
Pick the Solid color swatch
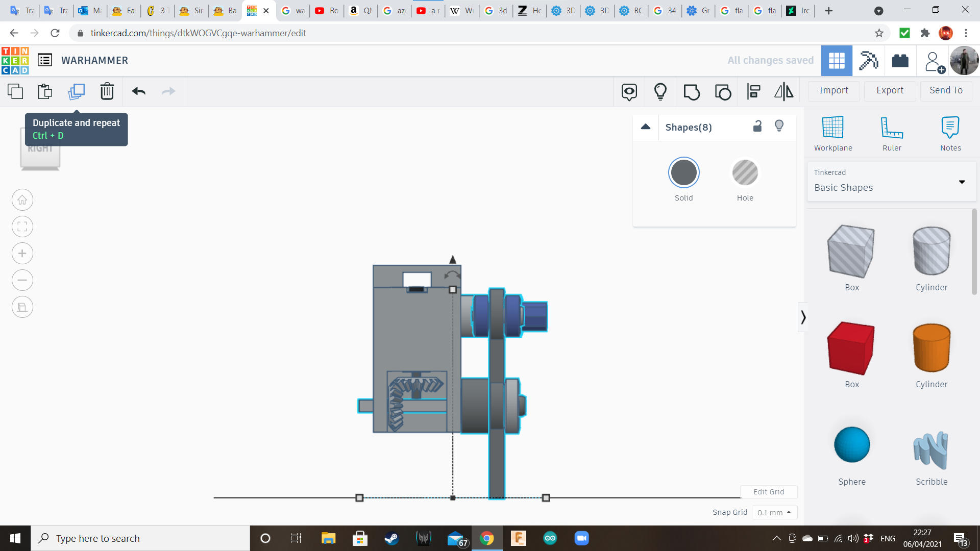click(683, 173)
